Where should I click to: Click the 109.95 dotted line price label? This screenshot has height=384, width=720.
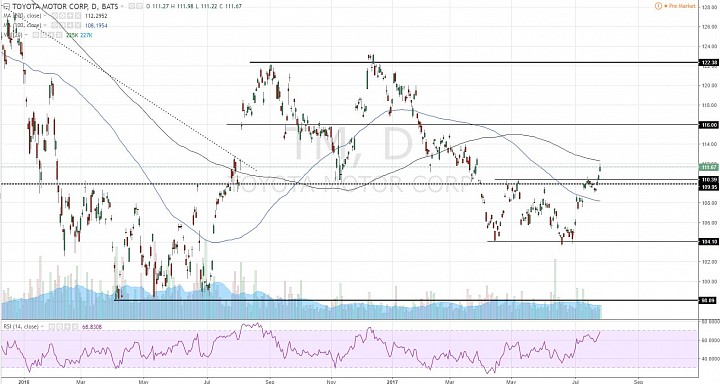pyautogui.click(x=710, y=187)
